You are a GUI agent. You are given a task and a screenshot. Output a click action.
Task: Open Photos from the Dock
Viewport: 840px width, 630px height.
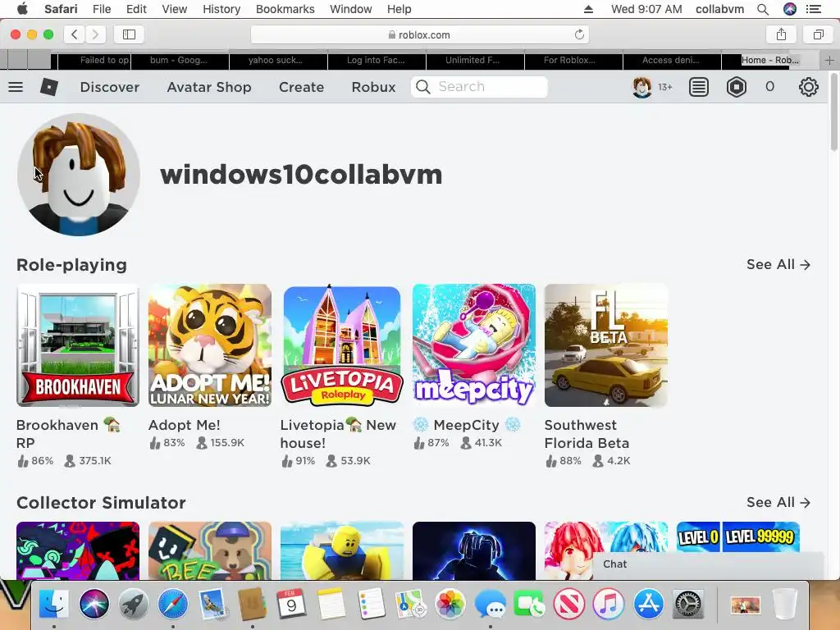point(450,604)
